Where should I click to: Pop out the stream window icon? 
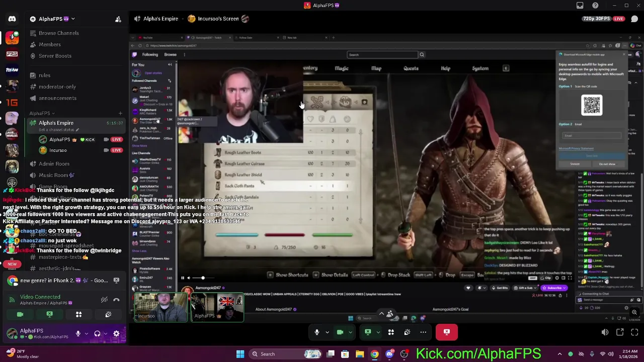click(620, 332)
